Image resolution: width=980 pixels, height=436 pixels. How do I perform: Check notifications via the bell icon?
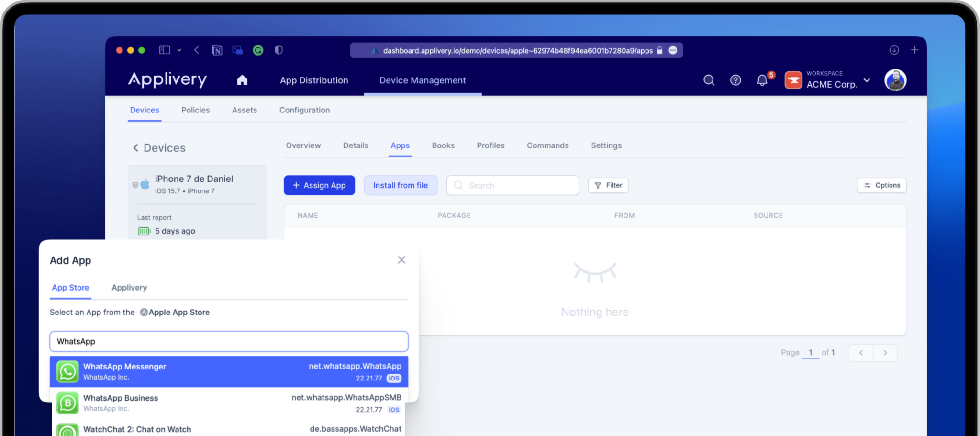[762, 80]
